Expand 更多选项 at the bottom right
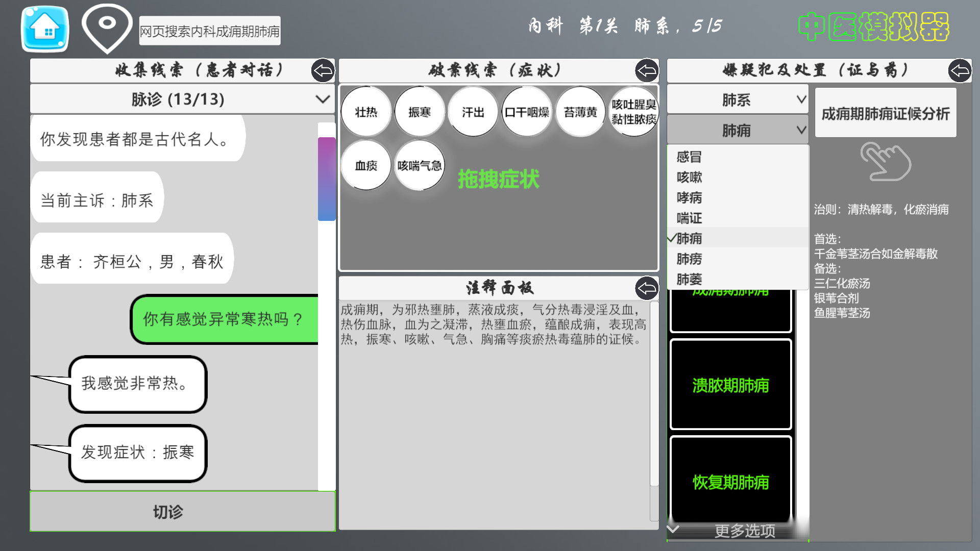980x551 pixels. [x=744, y=530]
